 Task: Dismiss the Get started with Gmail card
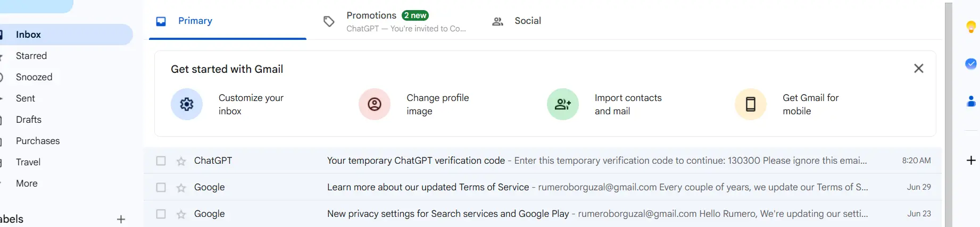pos(919,69)
